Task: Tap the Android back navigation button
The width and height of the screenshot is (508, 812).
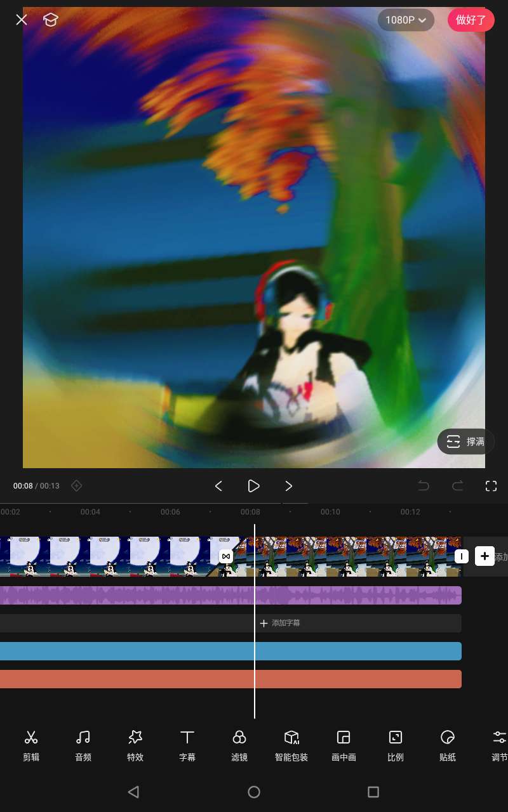Action: pyautogui.click(x=133, y=792)
